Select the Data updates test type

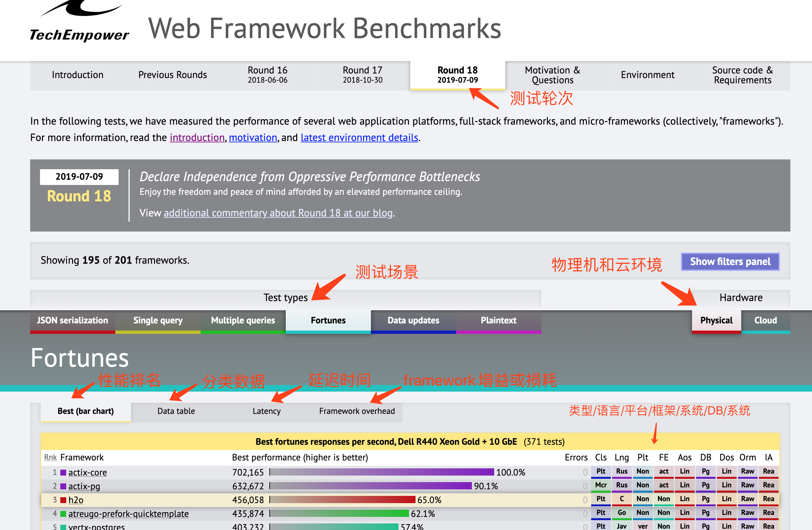point(414,321)
